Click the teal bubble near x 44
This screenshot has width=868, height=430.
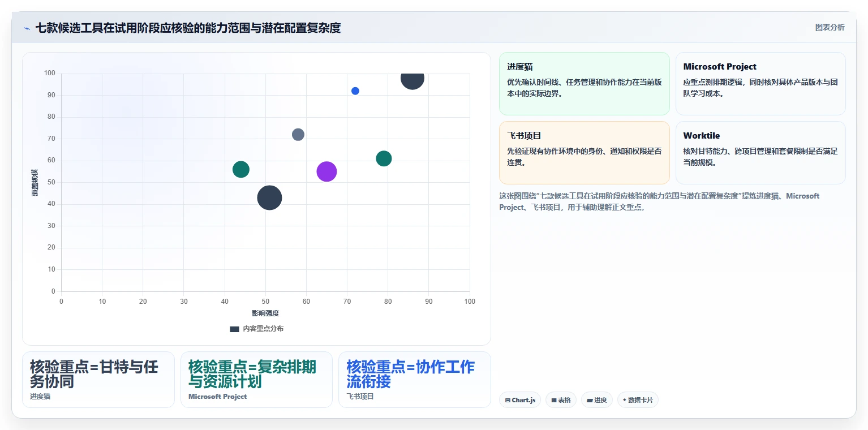click(241, 169)
